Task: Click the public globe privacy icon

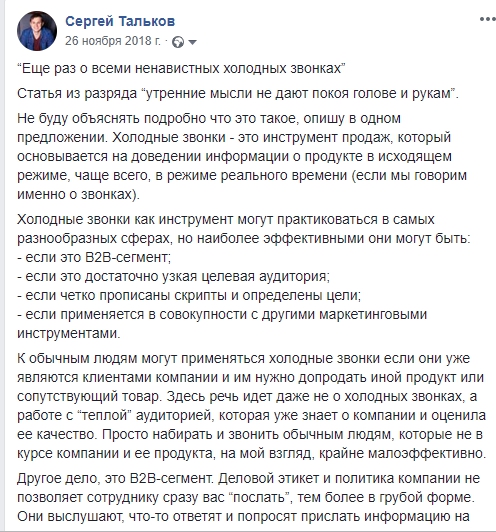Action: [178, 42]
